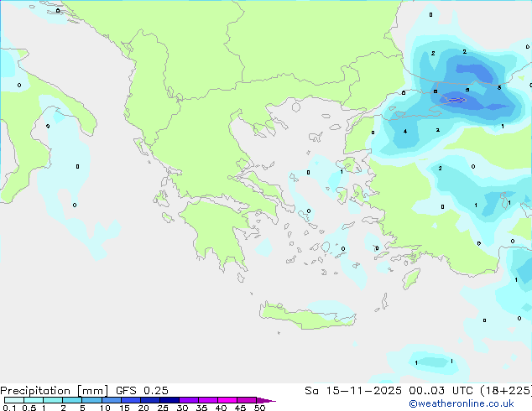The image size is (532, 411).
Task: Click the "45" legend scale label
Action: pos(240,408)
